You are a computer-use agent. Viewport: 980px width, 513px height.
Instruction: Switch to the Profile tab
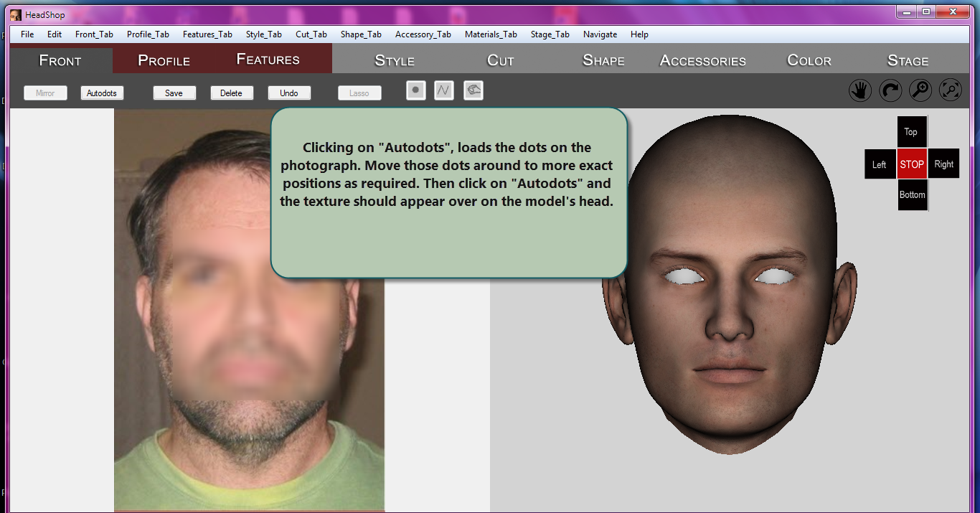[164, 60]
